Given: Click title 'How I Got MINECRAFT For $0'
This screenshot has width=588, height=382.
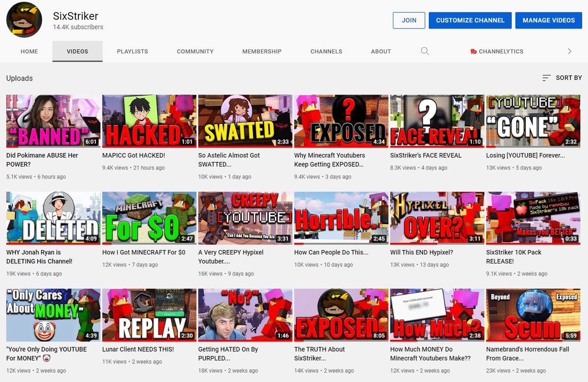Looking at the screenshot, I should [x=144, y=253].
